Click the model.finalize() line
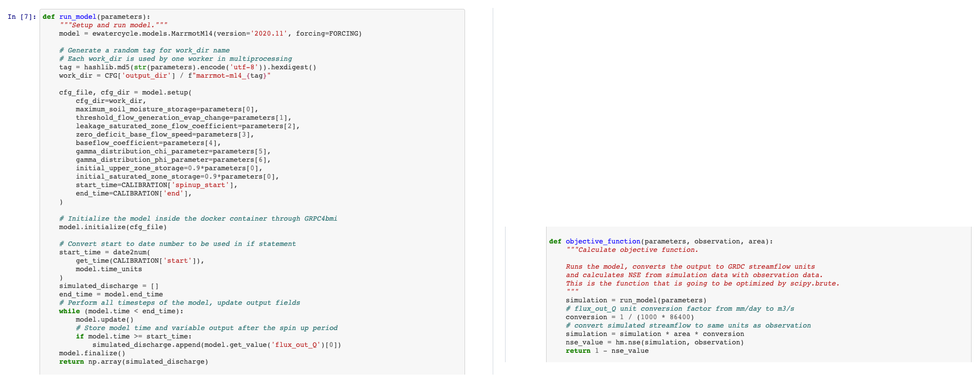980x383 pixels. 92,353
